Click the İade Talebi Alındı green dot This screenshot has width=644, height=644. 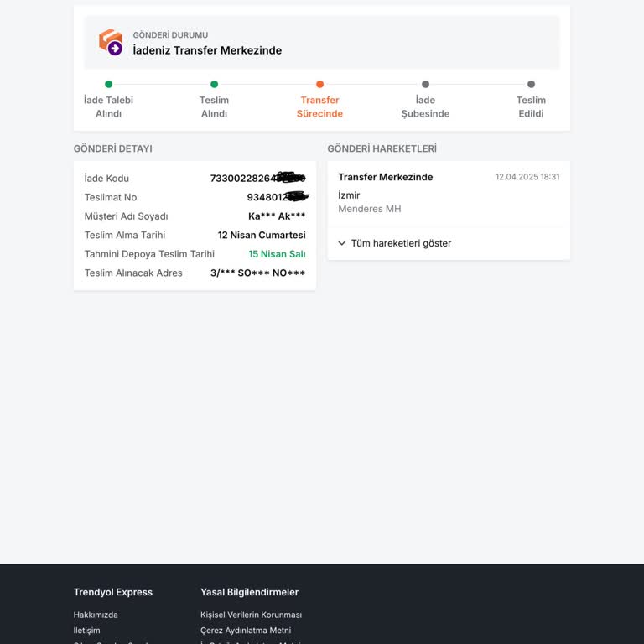pyautogui.click(x=108, y=84)
